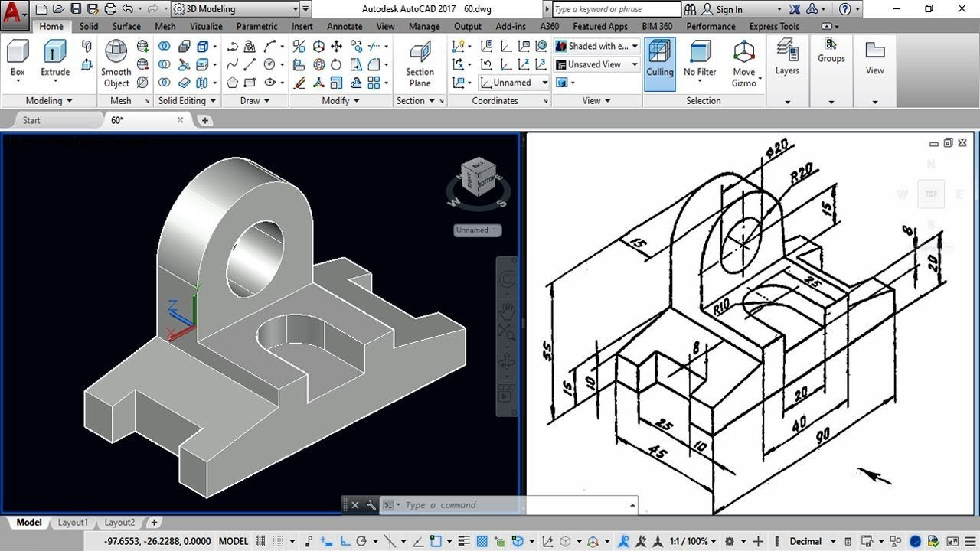Switch to the Surface ribbon tab

click(x=126, y=26)
